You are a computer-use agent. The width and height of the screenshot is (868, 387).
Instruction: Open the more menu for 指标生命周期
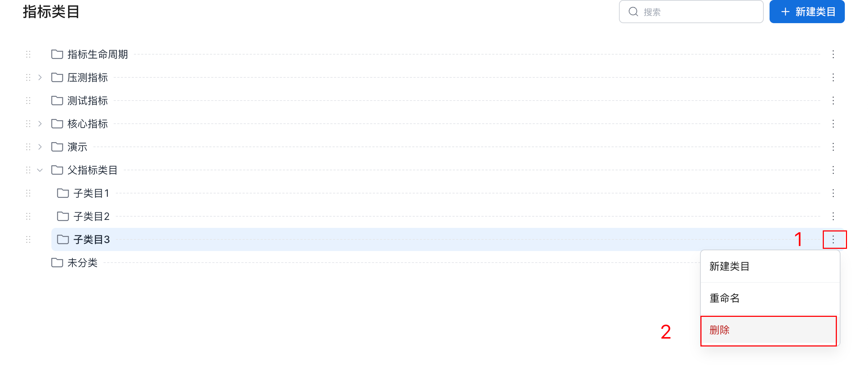[833, 54]
